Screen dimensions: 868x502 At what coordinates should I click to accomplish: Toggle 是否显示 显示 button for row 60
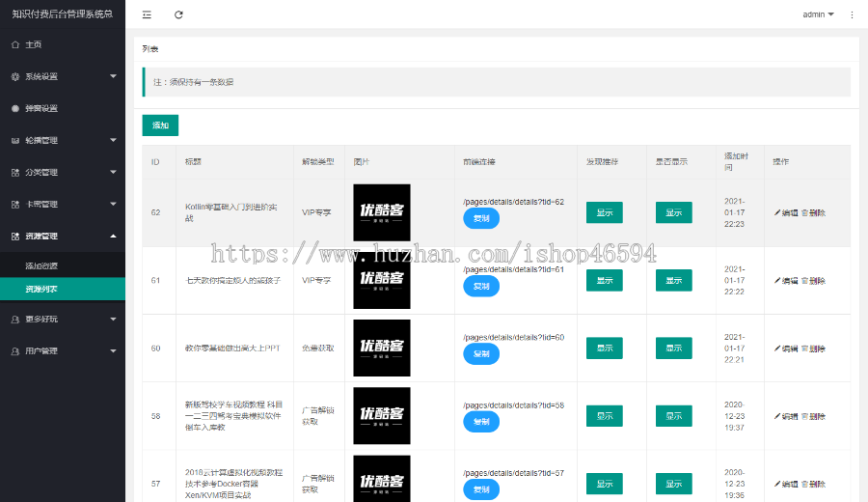pyautogui.click(x=673, y=349)
